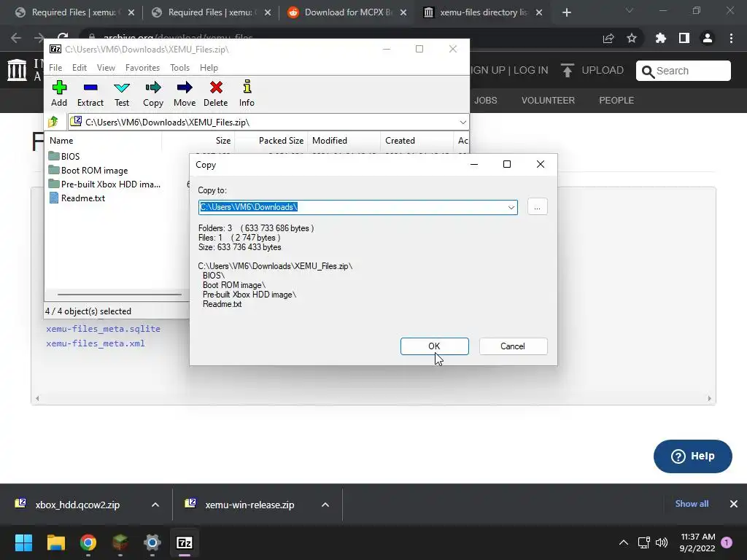Hit the red Delete toolbar icon
Image resolution: width=747 pixels, height=560 pixels.
[x=216, y=93]
